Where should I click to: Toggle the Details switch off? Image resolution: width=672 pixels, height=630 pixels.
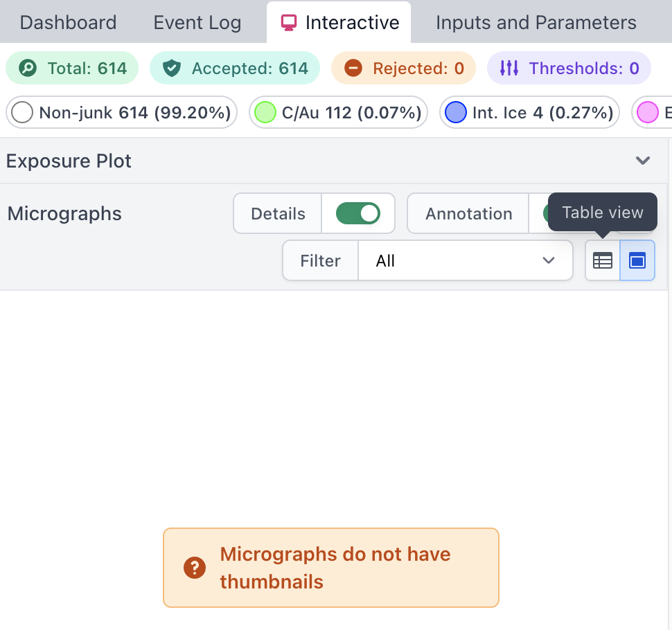(x=358, y=213)
